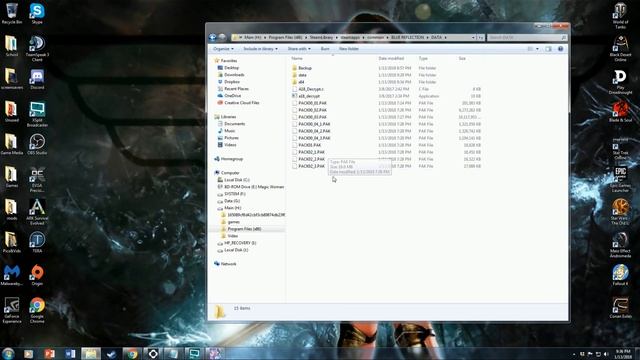The image size is (640, 360).
Task: Sort files by the Name column header
Action: coord(297,58)
